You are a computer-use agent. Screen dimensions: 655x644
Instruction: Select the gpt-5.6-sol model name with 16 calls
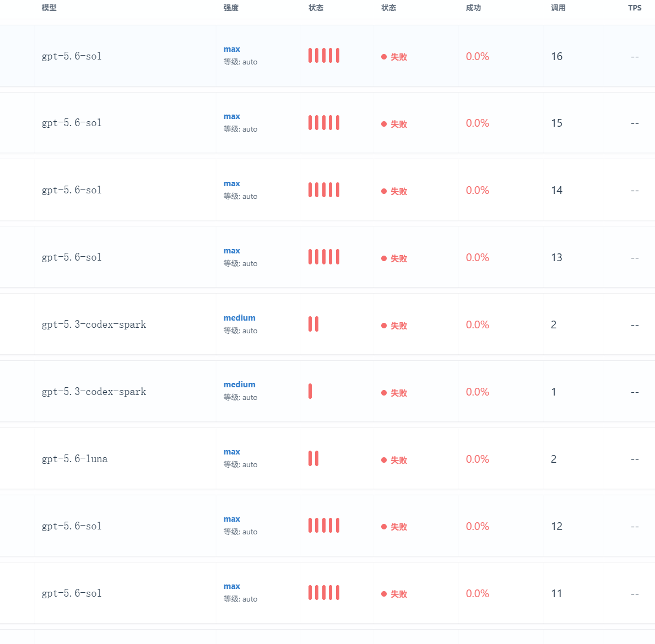[x=72, y=56]
